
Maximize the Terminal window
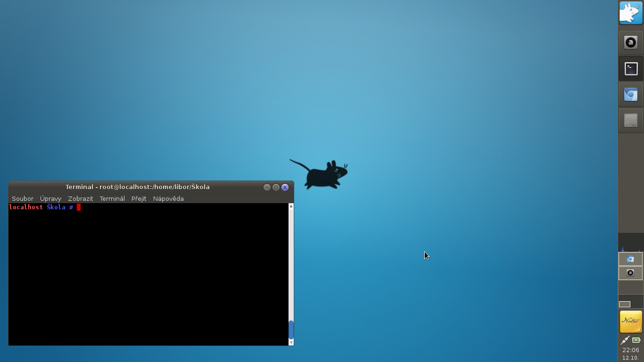(x=276, y=187)
